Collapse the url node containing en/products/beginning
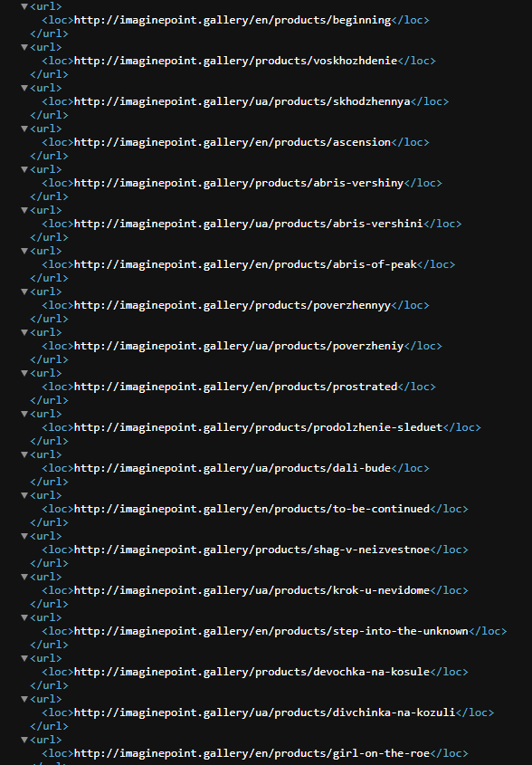Viewport: 532px width, 765px height. (x=24, y=7)
